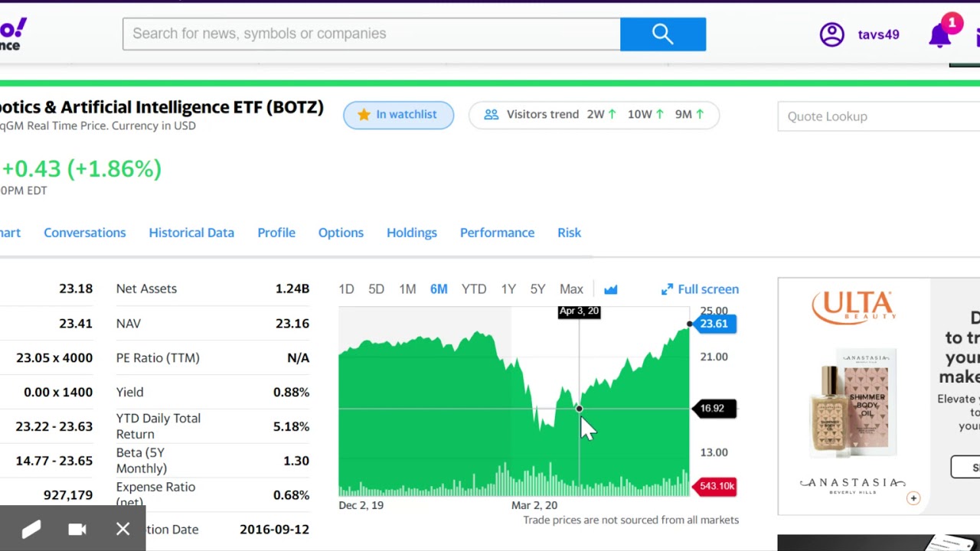Close the screen recorder overlay with X
This screenshot has height=551, width=980.
[x=122, y=530]
